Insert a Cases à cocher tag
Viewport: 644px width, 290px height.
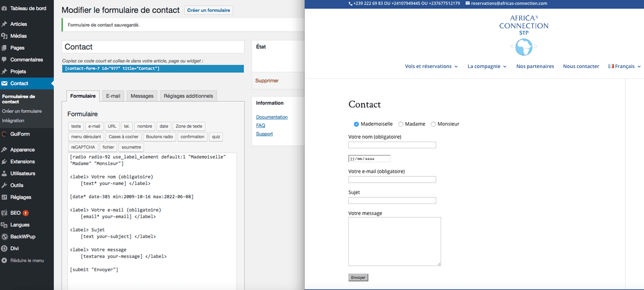123,137
